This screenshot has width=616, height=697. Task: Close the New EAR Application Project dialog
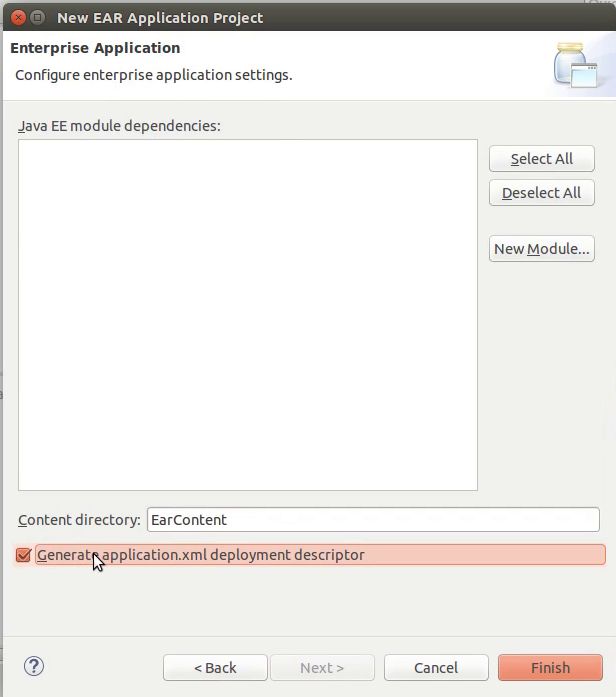coord(14,17)
